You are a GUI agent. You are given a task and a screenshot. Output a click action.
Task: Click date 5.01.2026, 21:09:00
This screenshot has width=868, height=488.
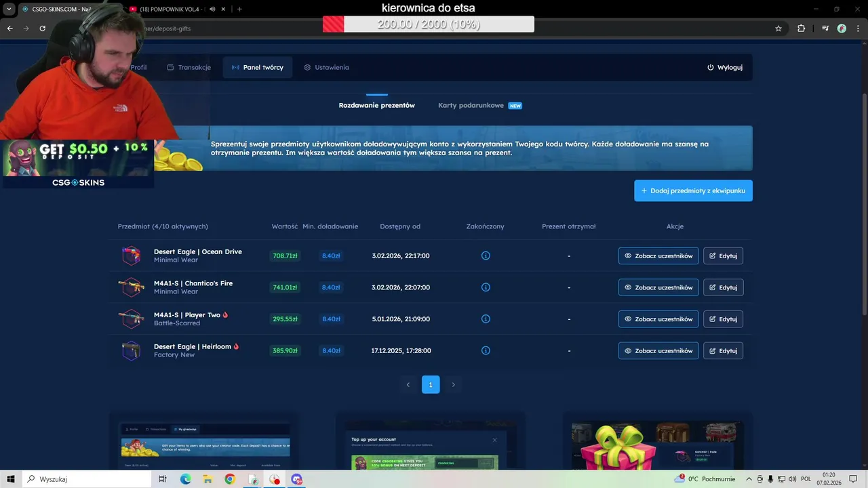click(x=401, y=319)
